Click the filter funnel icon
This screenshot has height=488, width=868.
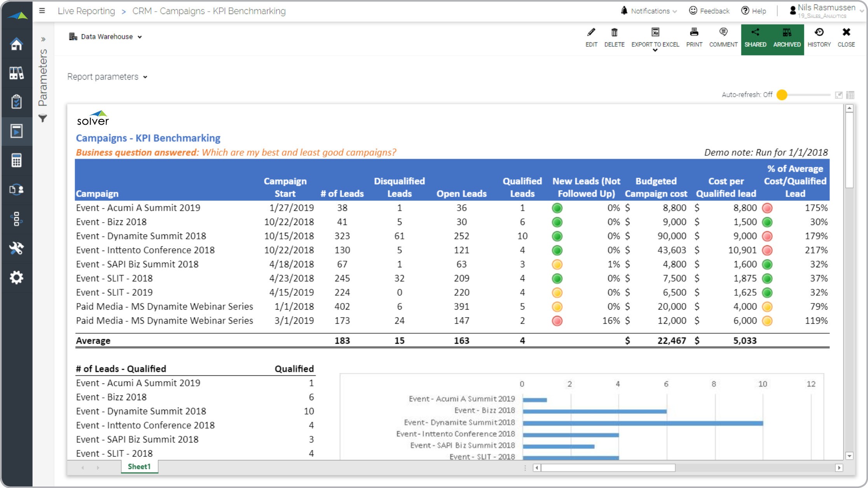43,118
